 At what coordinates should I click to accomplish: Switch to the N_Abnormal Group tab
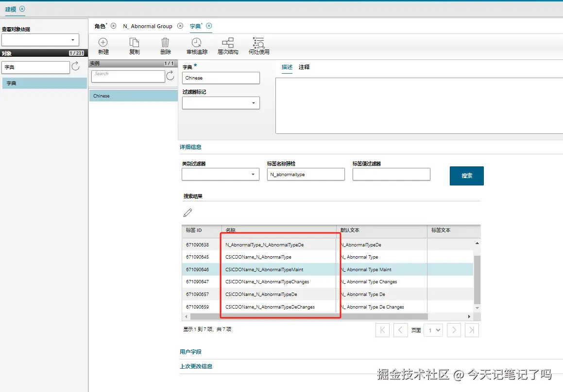click(x=148, y=26)
